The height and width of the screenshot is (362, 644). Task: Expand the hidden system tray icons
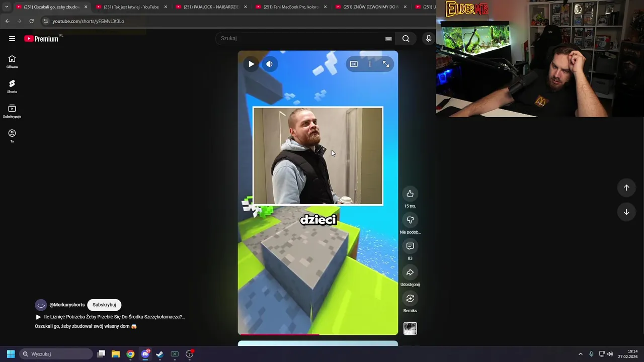pos(580,354)
